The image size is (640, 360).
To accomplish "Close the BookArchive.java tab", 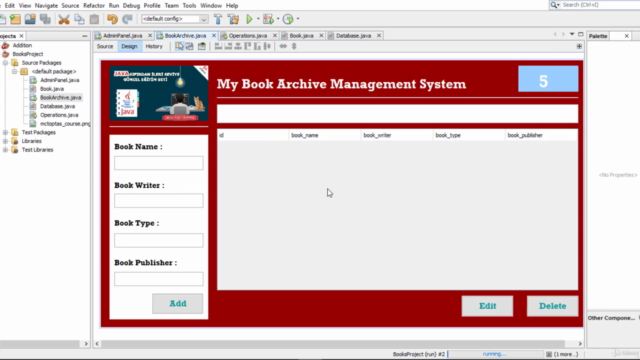I will click(x=213, y=36).
